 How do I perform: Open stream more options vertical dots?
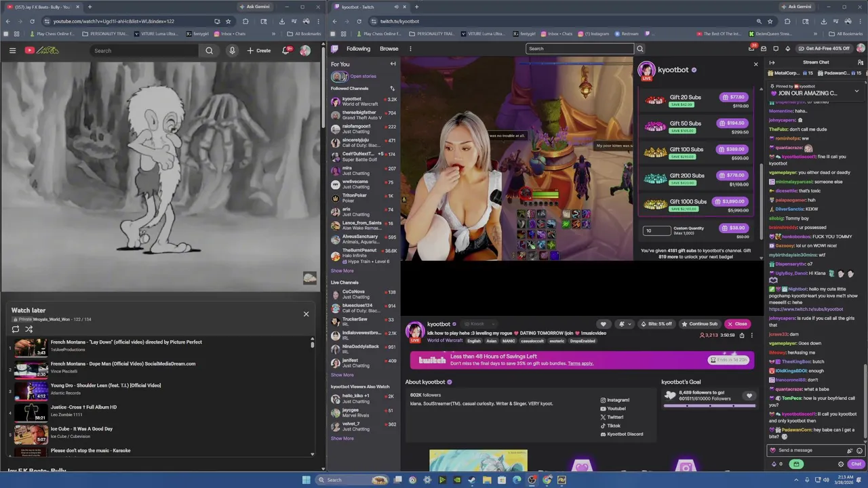[x=751, y=335]
